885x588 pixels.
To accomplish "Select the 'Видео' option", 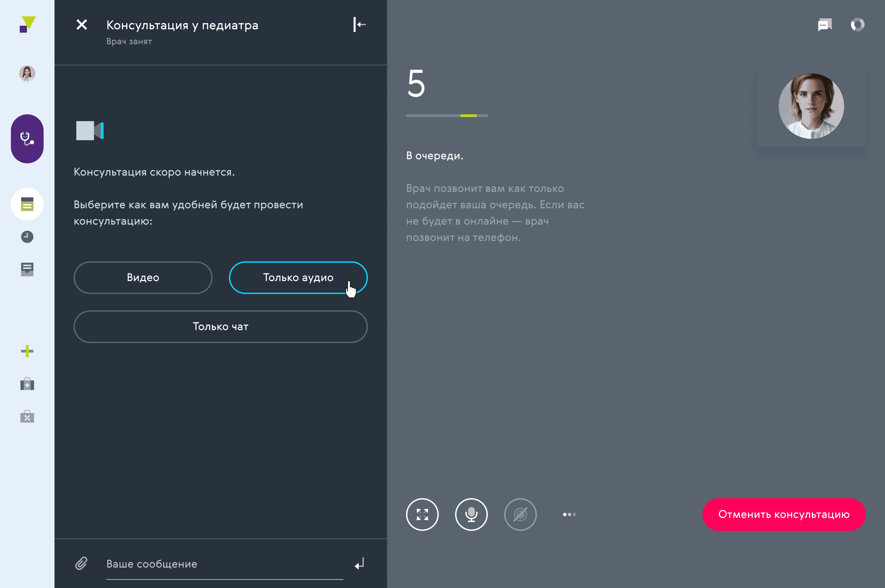I will tap(143, 277).
